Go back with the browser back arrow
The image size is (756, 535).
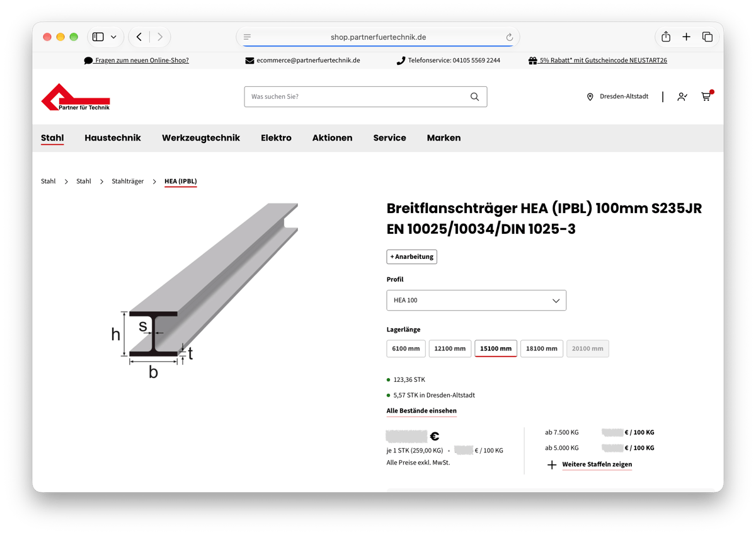(x=139, y=37)
